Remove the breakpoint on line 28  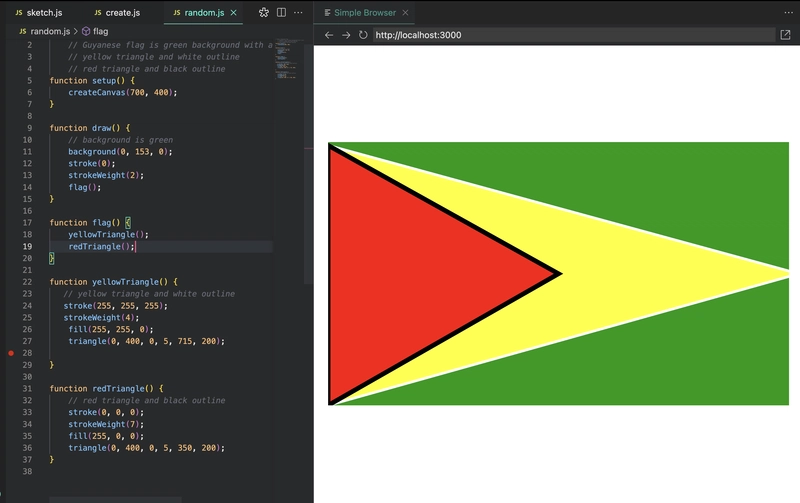[11, 353]
